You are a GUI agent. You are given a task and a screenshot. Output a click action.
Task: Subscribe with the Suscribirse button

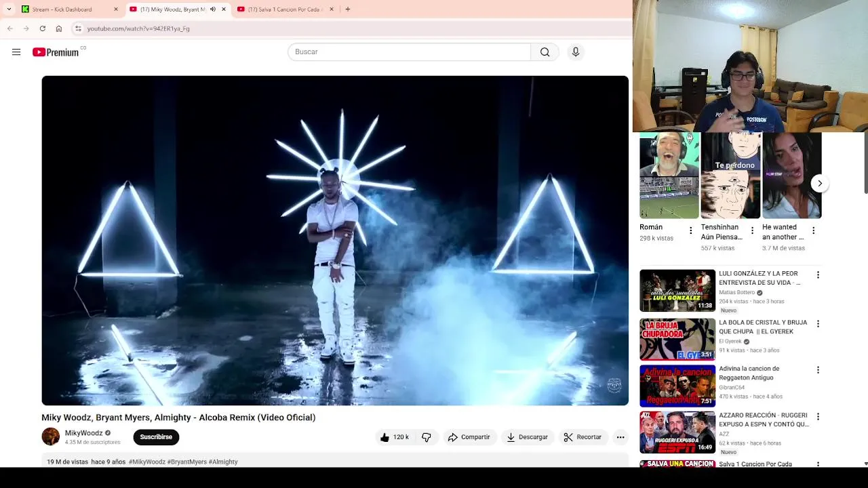[x=156, y=437]
